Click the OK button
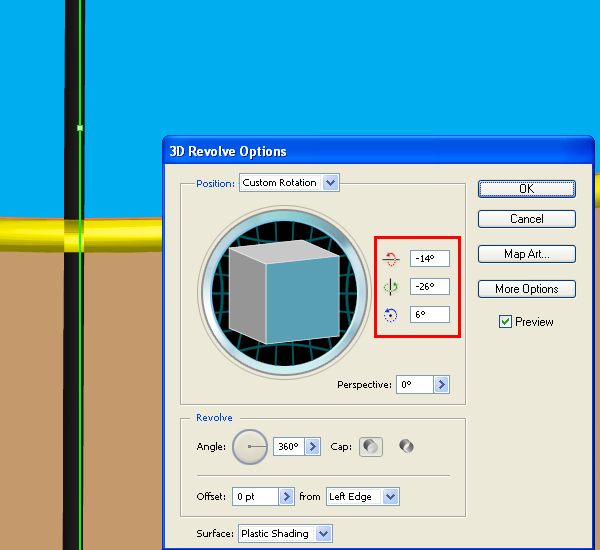 pyautogui.click(x=527, y=189)
